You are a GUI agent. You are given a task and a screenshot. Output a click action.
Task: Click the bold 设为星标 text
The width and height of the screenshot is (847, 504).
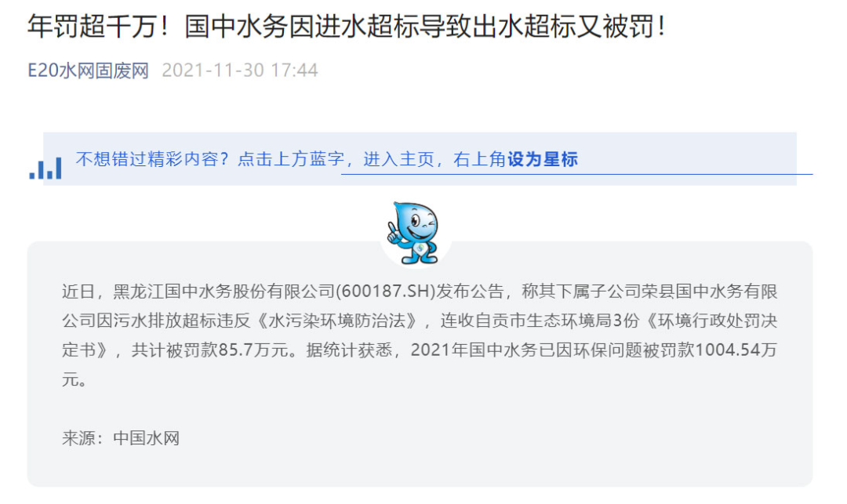coord(543,159)
